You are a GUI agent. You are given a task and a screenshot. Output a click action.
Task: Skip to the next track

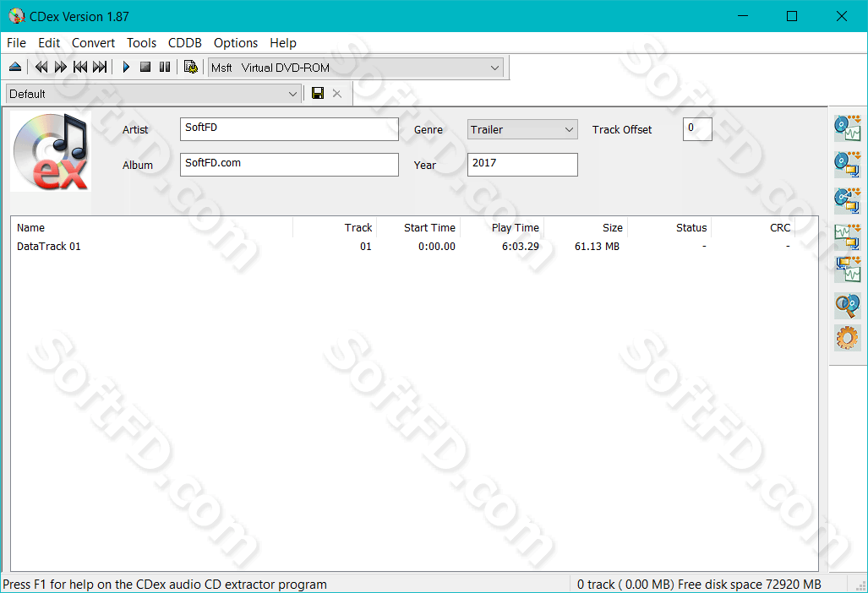100,67
